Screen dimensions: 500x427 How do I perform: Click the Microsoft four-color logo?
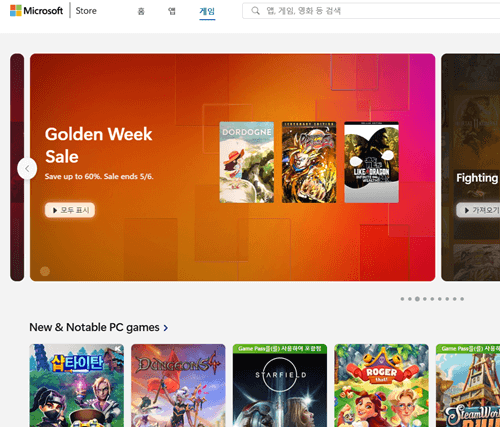[16, 10]
